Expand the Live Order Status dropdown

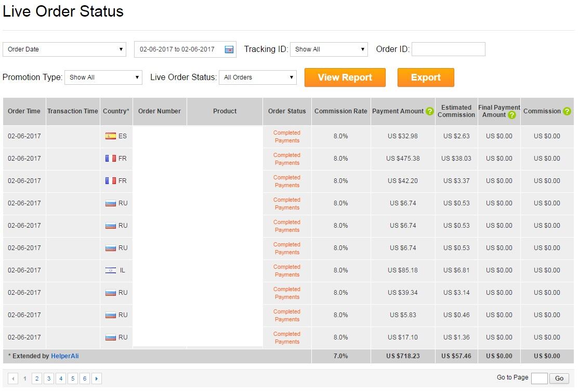[258, 77]
